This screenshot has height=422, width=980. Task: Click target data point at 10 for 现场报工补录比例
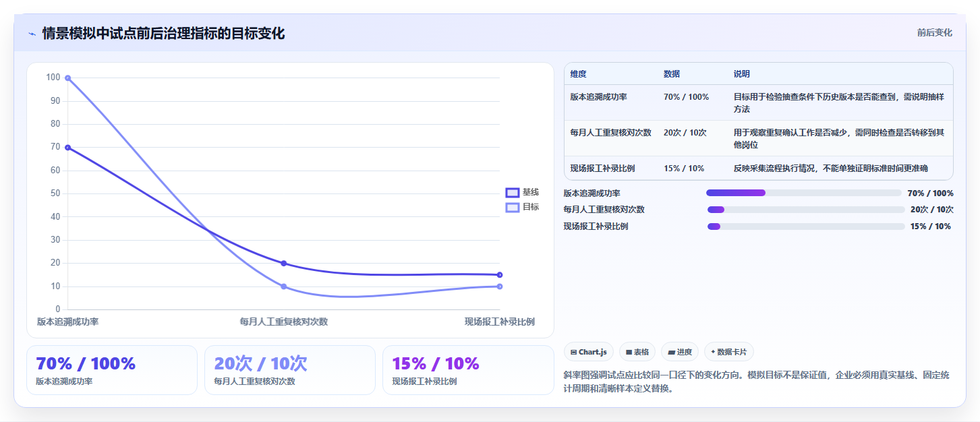(500, 287)
